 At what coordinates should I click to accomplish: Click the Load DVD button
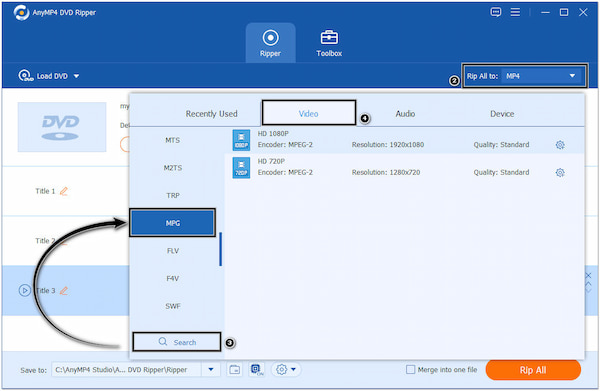(43, 76)
